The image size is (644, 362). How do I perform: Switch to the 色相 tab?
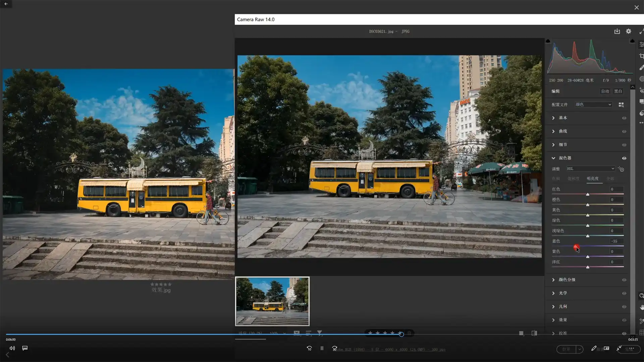pos(556,179)
